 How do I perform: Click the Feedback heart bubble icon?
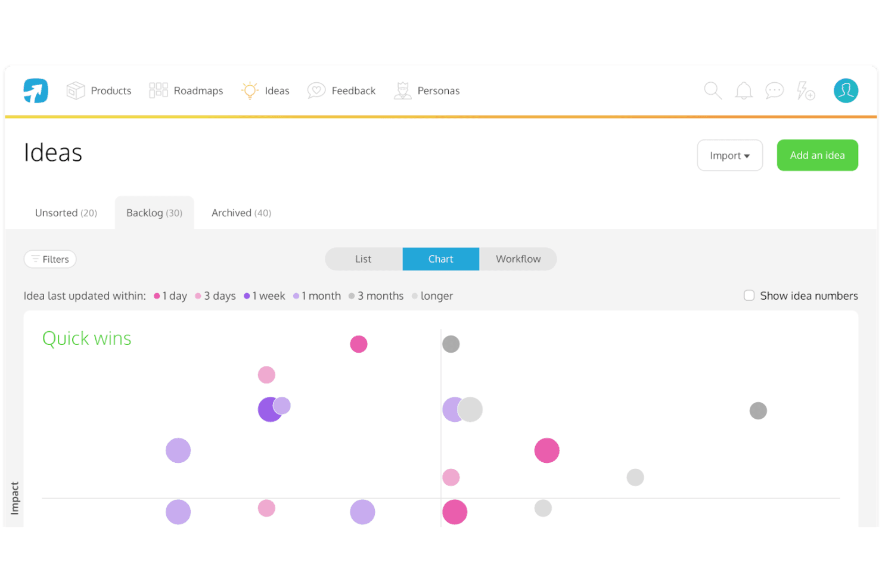pos(316,91)
